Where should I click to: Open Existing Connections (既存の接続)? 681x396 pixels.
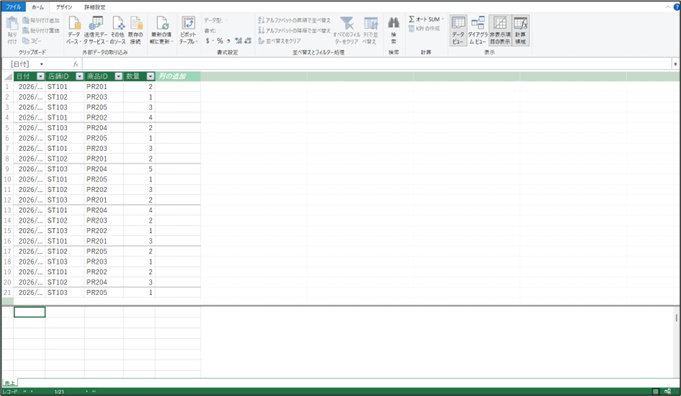point(136,30)
